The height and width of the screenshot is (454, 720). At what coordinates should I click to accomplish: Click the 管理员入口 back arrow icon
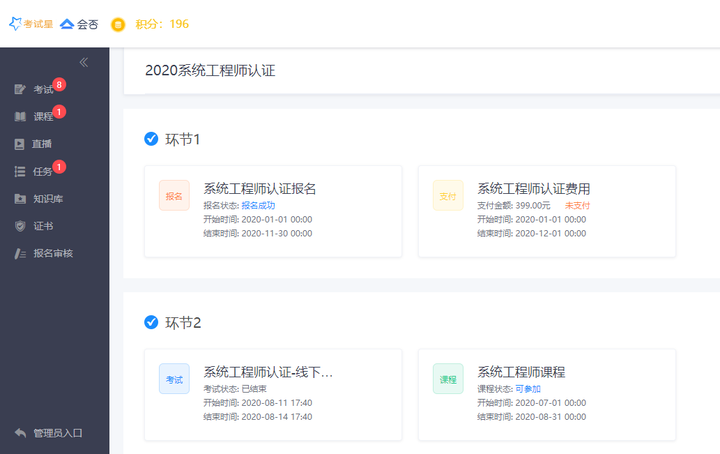click(x=20, y=433)
